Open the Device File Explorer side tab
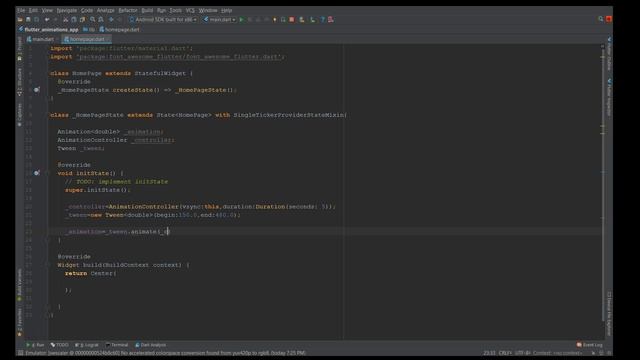The height and width of the screenshot is (360, 640). coord(609,313)
